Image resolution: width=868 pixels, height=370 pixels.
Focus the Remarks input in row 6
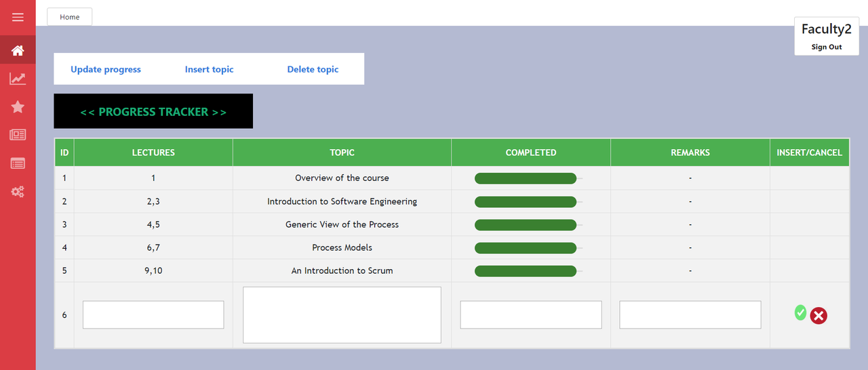point(690,314)
